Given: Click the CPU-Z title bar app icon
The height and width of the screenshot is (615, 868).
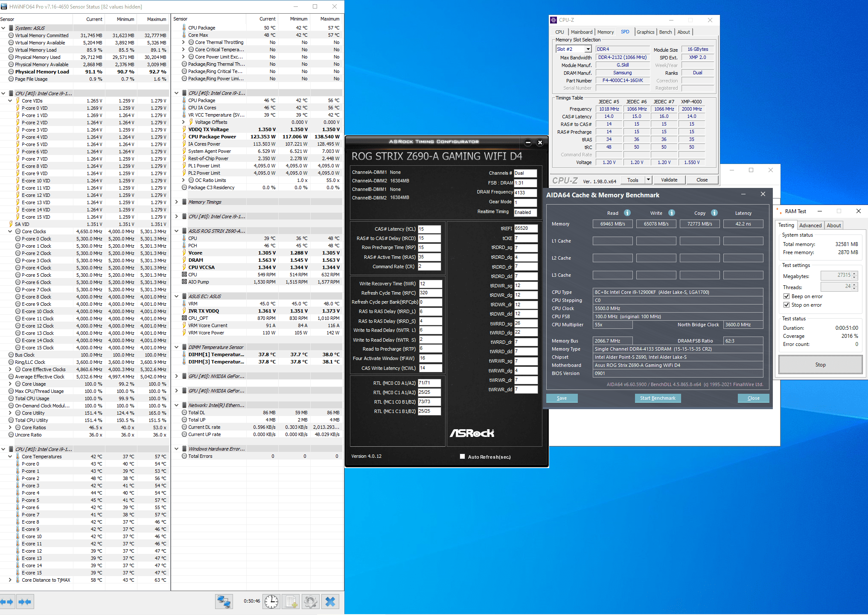Looking at the screenshot, I should tap(553, 20).
